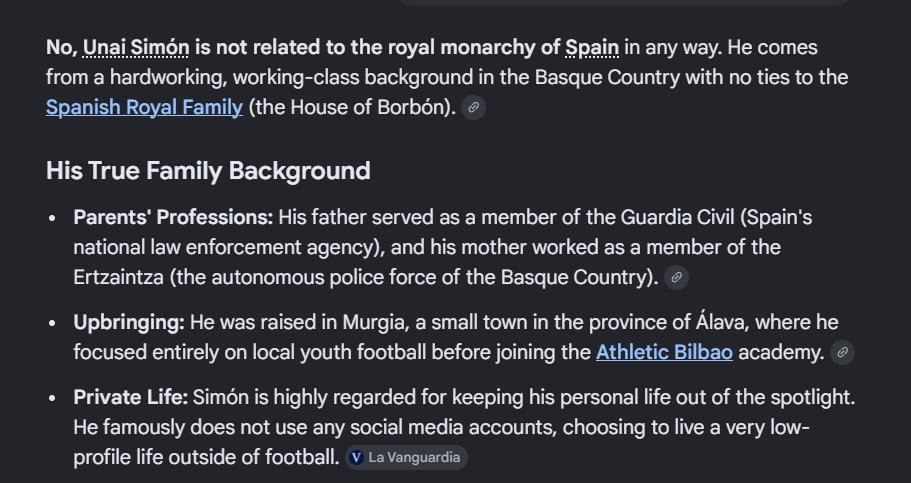Click the Private Life bold label
Image resolution: width=911 pixels, height=483 pixels.
point(131,398)
